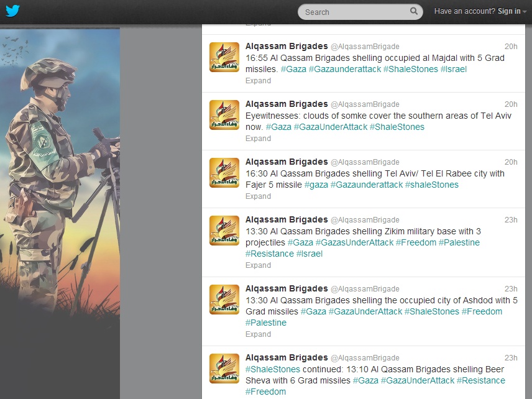Image resolution: width=532 pixels, height=399 pixels.
Task: Expand the Ashdod Grad missiles tweet
Action: click(258, 334)
